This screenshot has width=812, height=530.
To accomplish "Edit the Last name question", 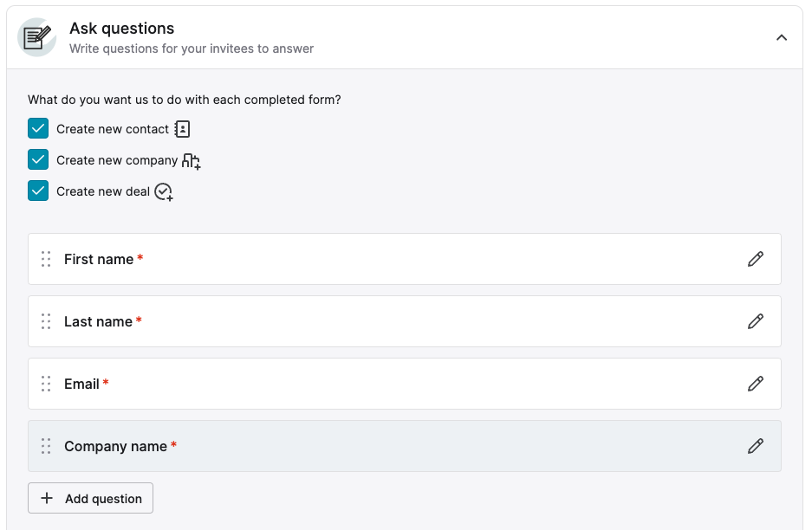I will pos(756,321).
